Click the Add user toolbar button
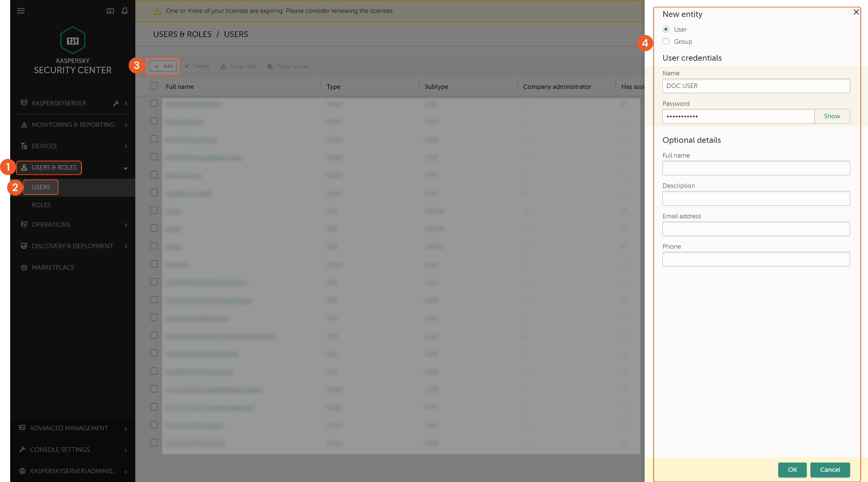This screenshot has height=482, width=868. click(163, 66)
